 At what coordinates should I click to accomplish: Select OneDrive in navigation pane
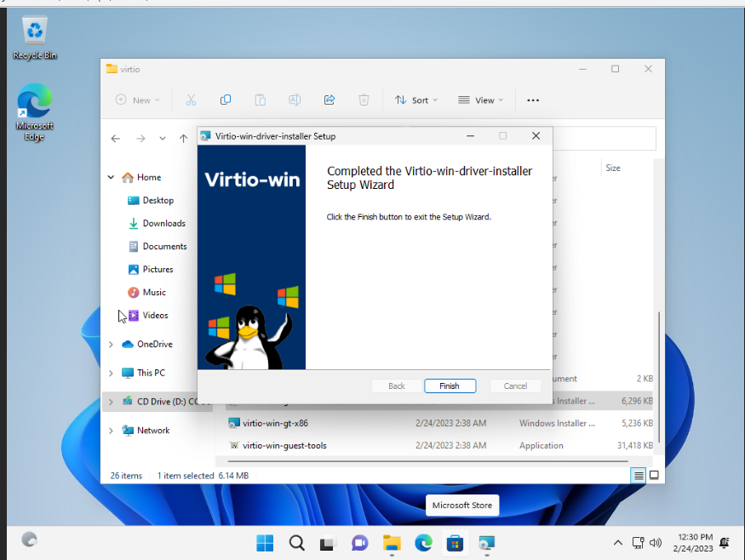(x=146, y=345)
